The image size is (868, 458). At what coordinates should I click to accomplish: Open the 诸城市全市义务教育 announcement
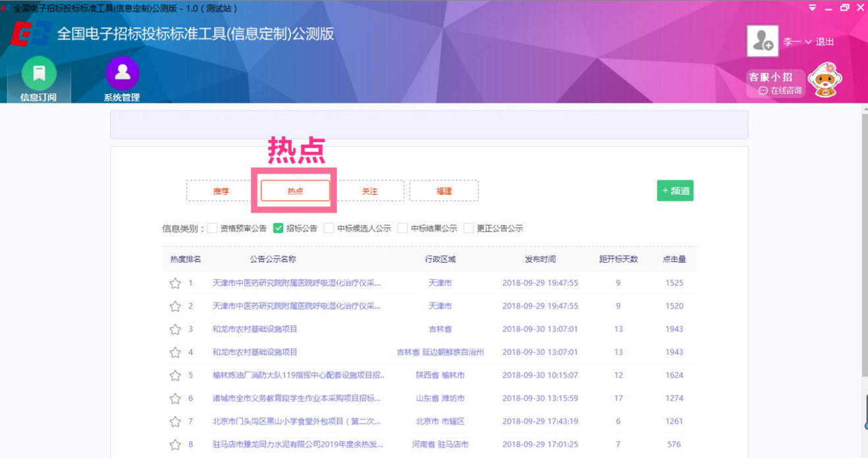[x=297, y=398]
